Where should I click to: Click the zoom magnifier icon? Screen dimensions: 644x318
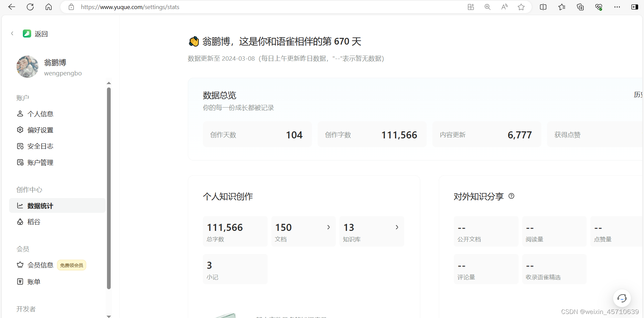coord(488,7)
